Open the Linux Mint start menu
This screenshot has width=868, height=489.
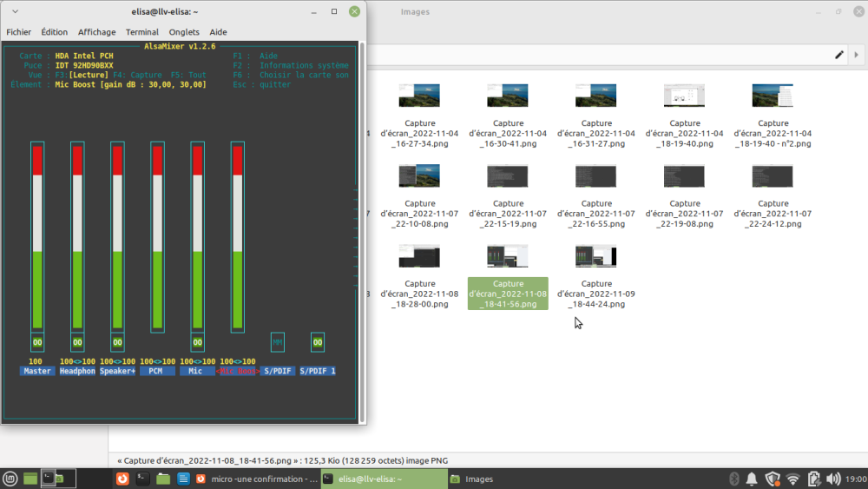(x=10, y=479)
